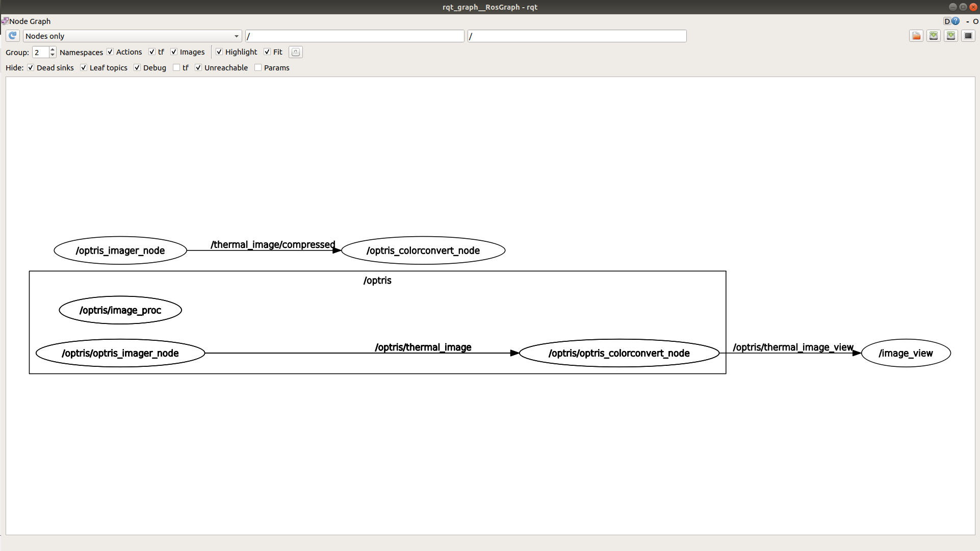Uncheck Hide Unreachable
Image resolution: width=980 pixels, height=551 pixels.
(x=198, y=68)
